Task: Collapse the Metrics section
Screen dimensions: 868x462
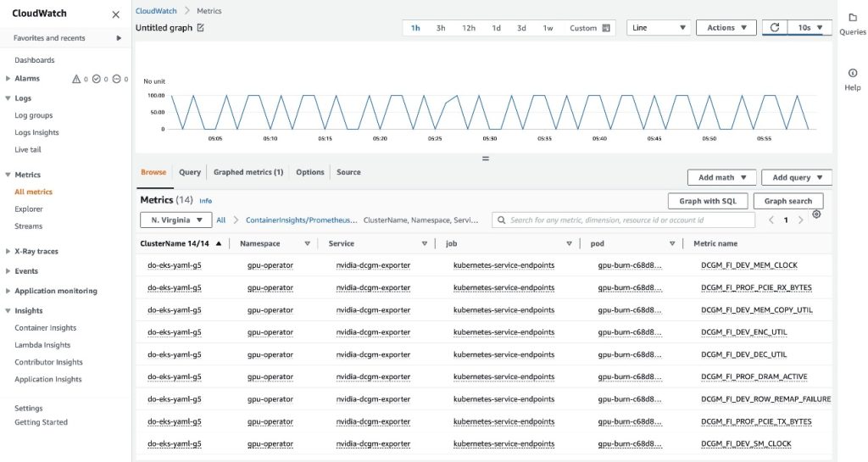Action: coord(8,175)
